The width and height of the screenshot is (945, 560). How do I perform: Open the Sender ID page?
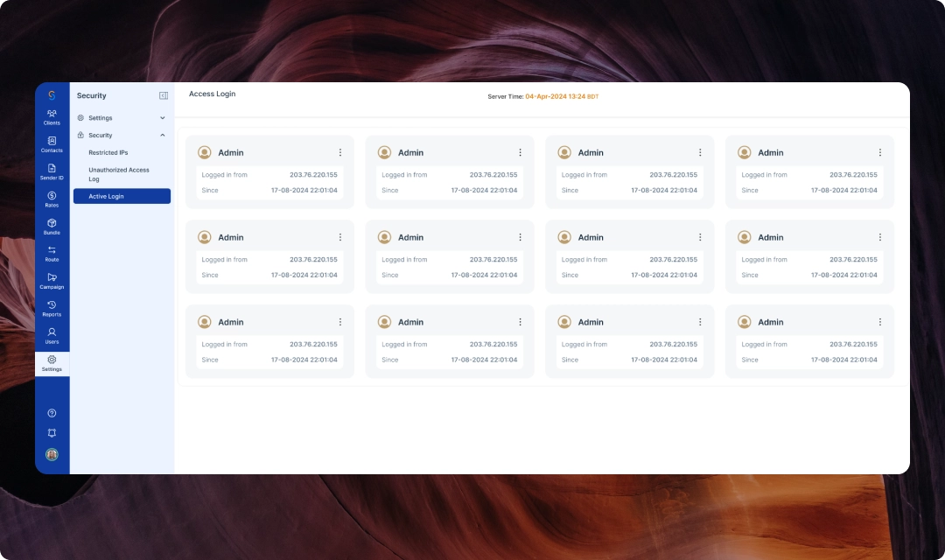(52, 171)
